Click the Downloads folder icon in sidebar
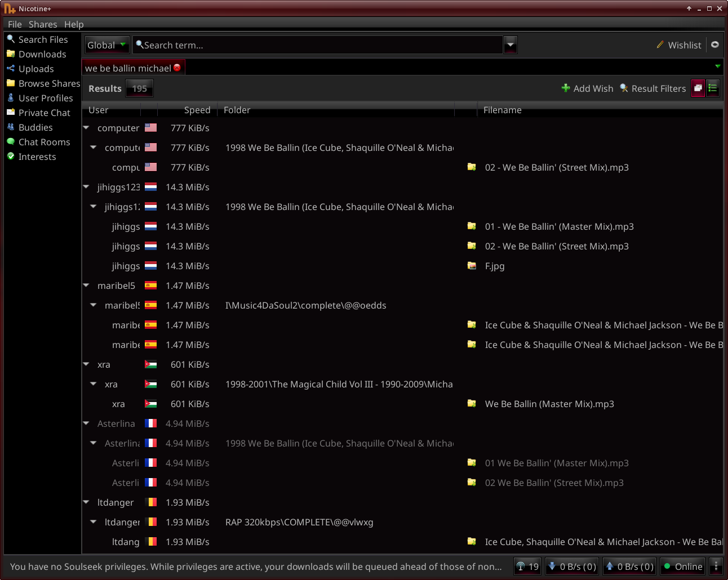This screenshot has width=728, height=580. (11, 54)
